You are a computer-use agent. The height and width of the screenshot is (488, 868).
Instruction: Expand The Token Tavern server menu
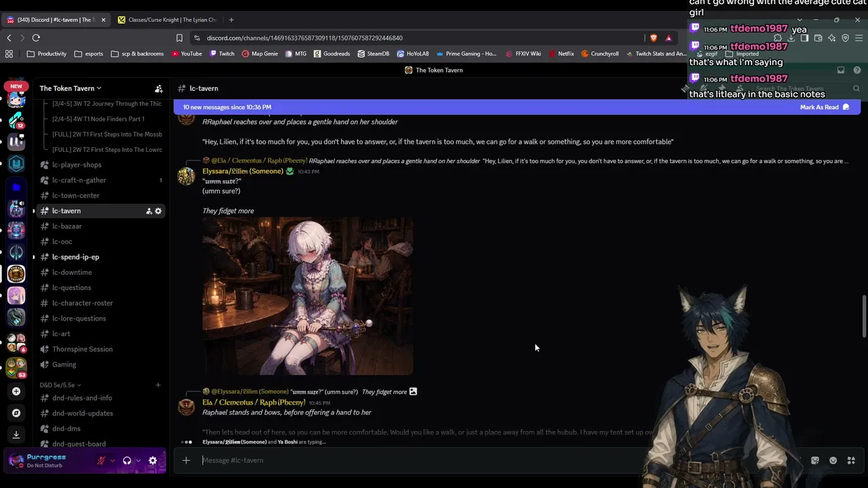coord(71,88)
